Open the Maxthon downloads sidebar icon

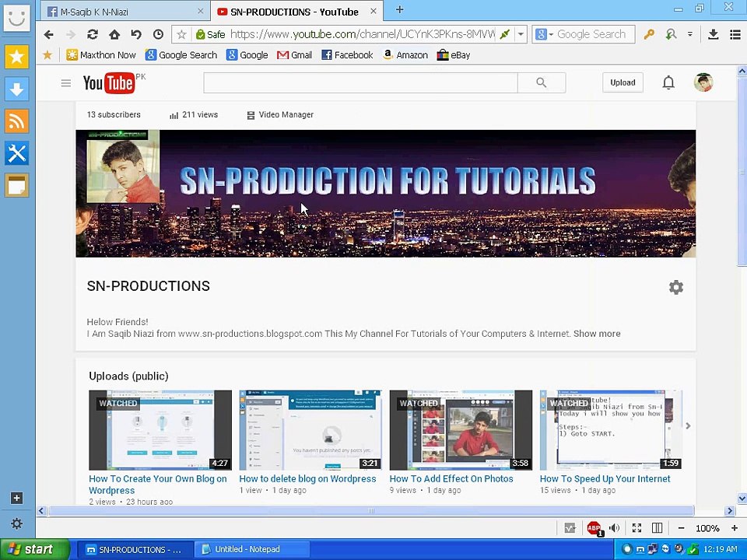[16, 89]
